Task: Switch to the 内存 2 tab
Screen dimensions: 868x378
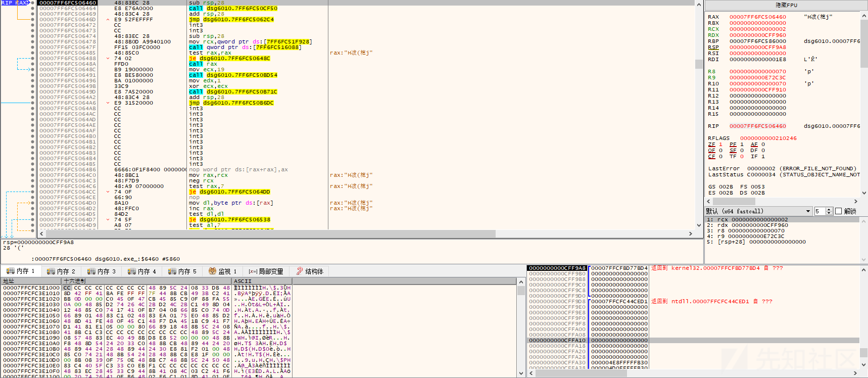Action: point(61,271)
